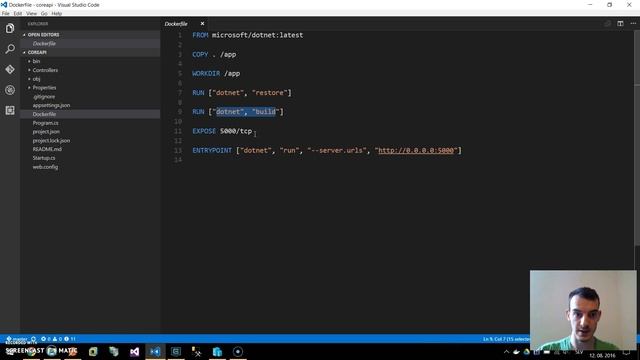This screenshot has height=360, width=640.
Task: Open errors and warnings count in status bar
Action: [51, 339]
